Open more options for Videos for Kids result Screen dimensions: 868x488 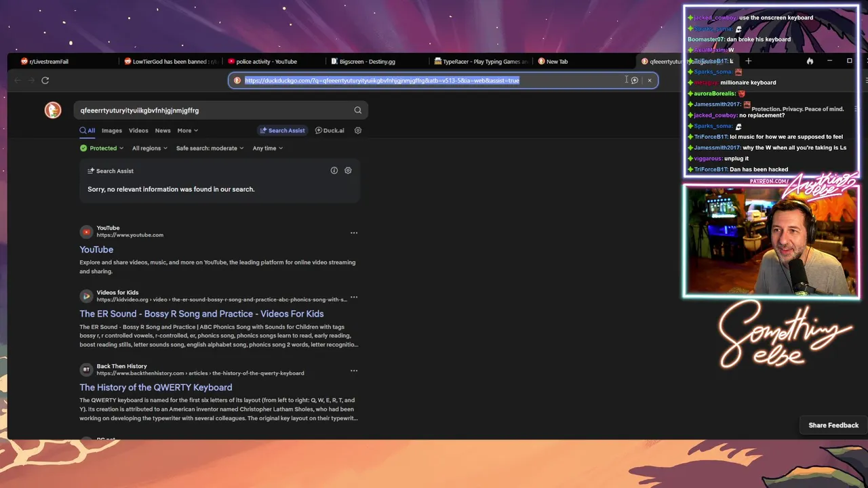(353, 298)
